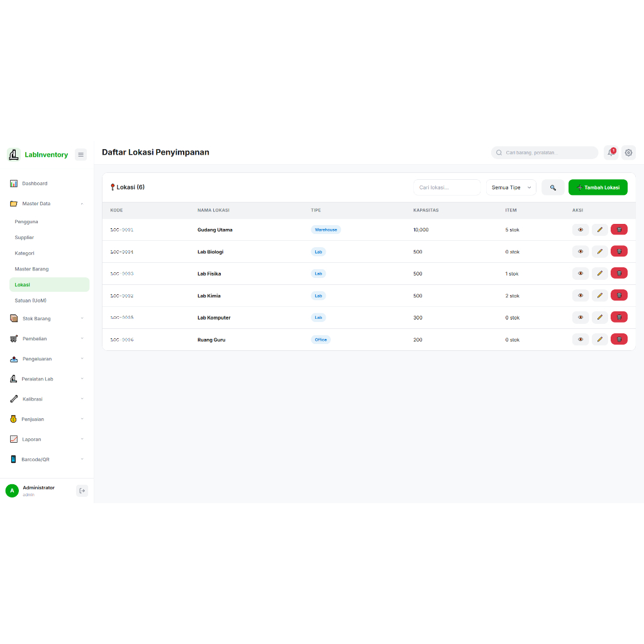The image size is (644, 644).
Task: Expand the Barcode/QR menu chevron
Action: tap(82, 459)
